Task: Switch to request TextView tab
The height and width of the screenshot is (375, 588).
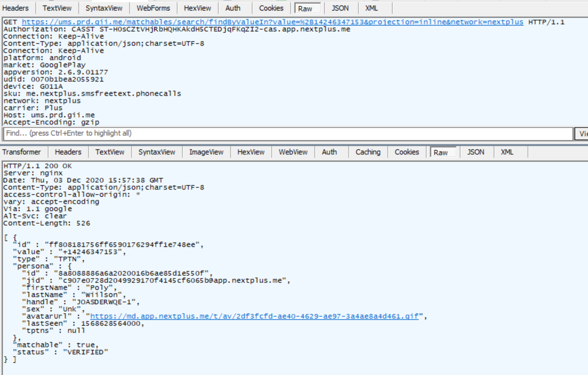Action: pos(56,8)
